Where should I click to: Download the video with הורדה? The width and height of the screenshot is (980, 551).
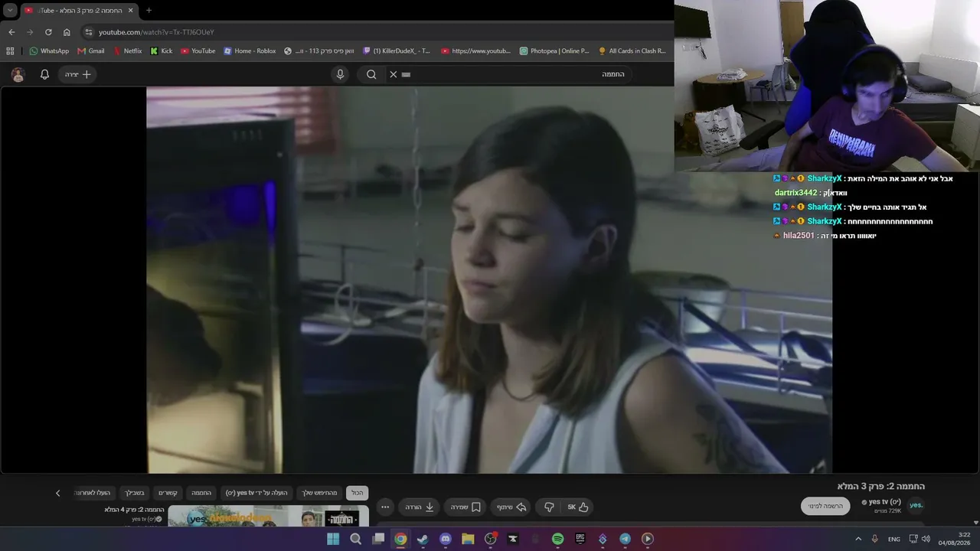(420, 507)
